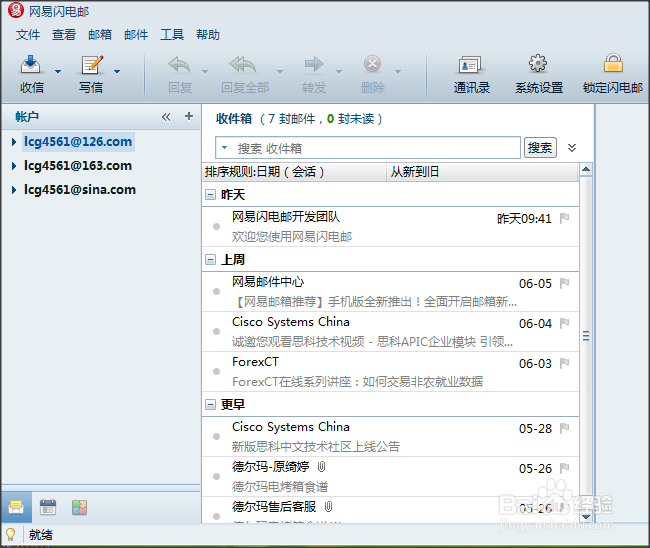Open 系统设置 gear settings
Screen dimensions: 650x548
[538, 63]
